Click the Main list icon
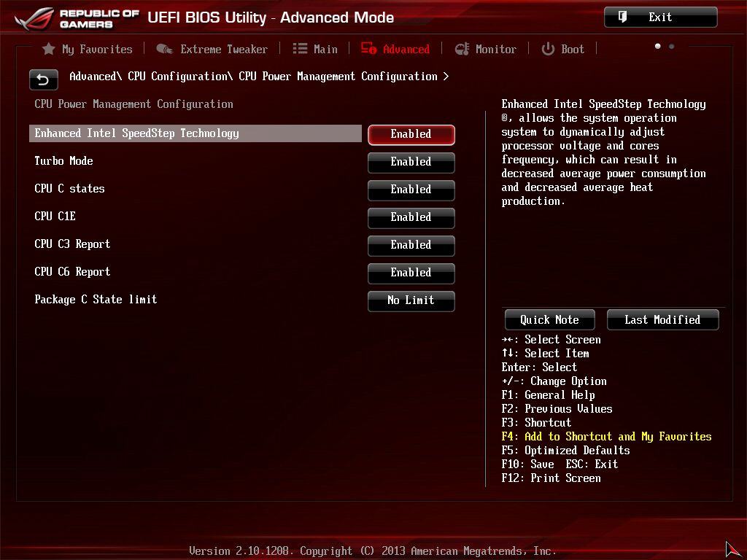747x560 pixels. (x=300, y=49)
